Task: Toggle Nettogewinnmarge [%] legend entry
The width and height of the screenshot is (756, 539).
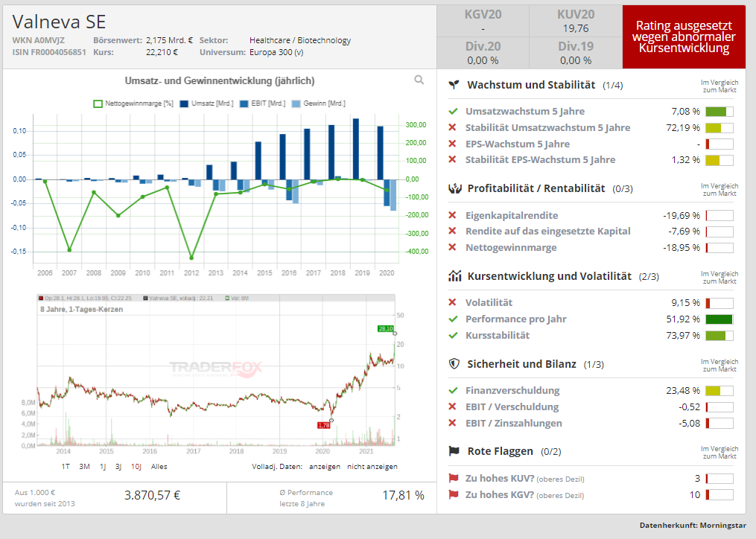Action: pos(133,103)
